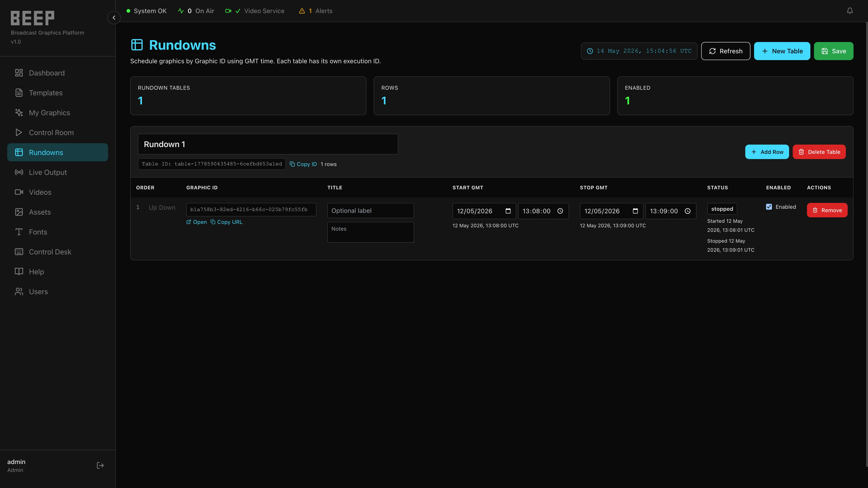
Task: Open Live Output page
Action: point(58,172)
